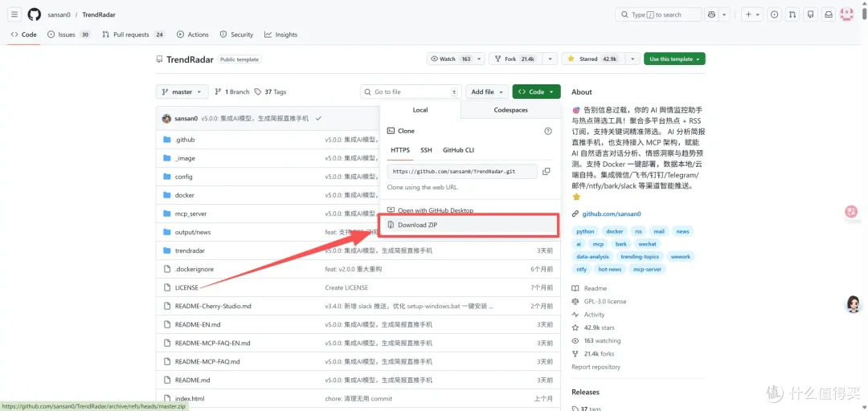Image resolution: width=868 pixels, height=411 pixels.
Task: Open the README.md file
Action: point(193,380)
